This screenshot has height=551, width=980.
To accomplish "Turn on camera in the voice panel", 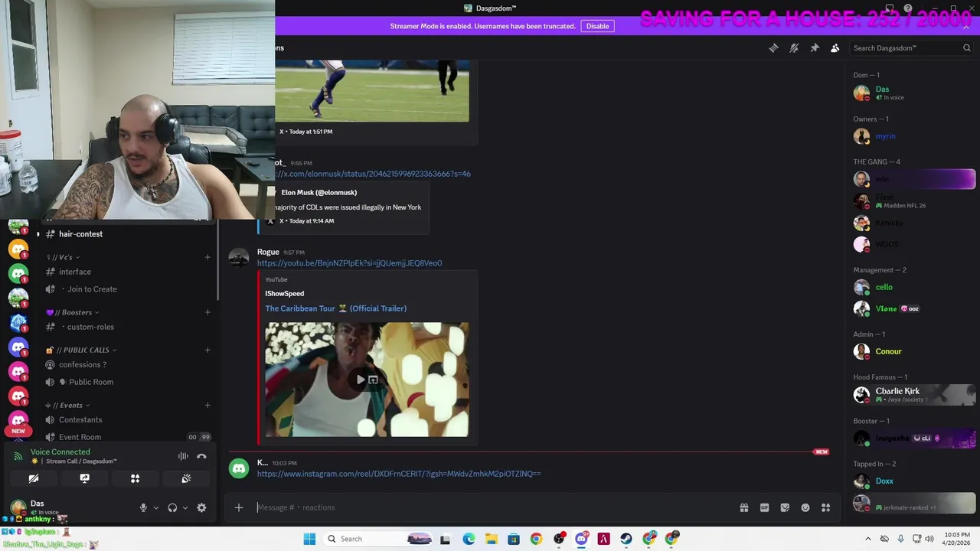I will (x=34, y=478).
